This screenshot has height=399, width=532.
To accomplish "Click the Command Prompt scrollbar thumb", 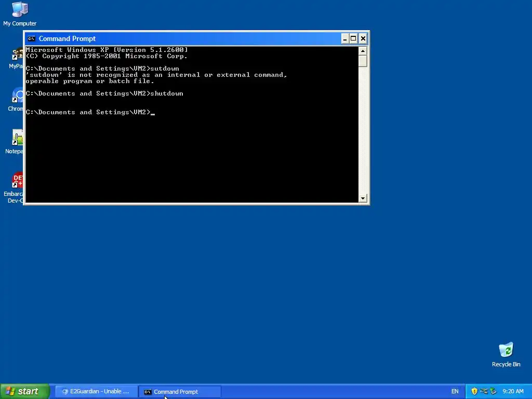I will click(x=363, y=61).
